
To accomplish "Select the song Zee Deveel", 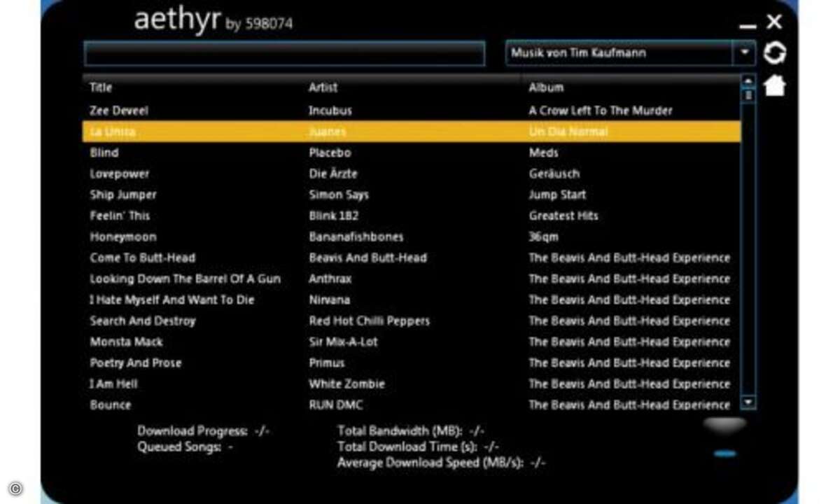I will tap(119, 111).
